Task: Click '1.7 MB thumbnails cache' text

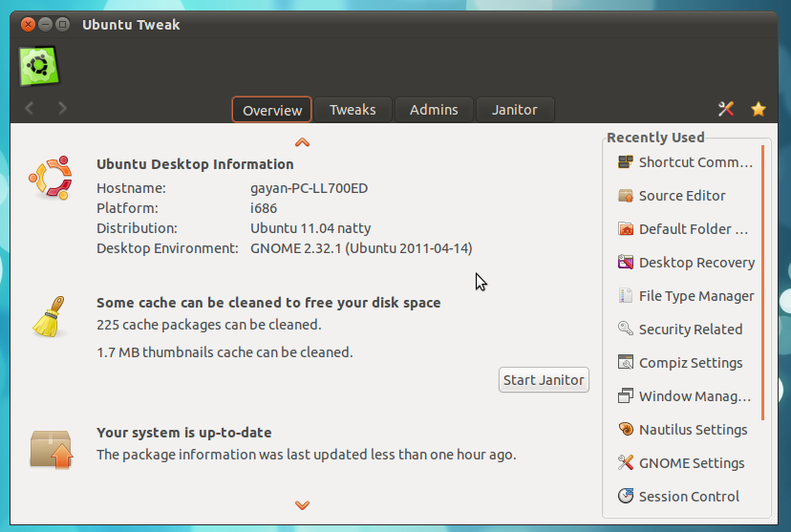Action: coord(224,352)
